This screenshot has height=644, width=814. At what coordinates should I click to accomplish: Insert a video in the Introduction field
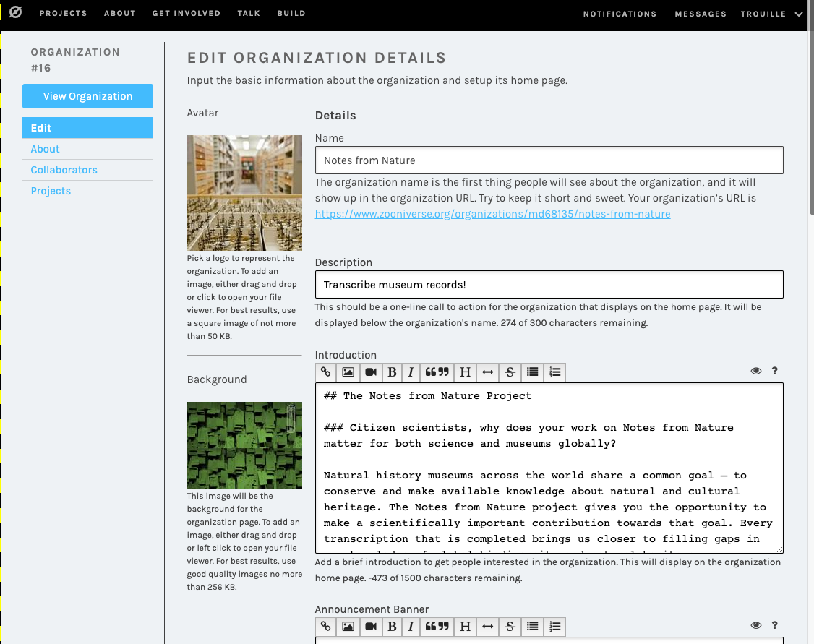click(x=370, y=372)
